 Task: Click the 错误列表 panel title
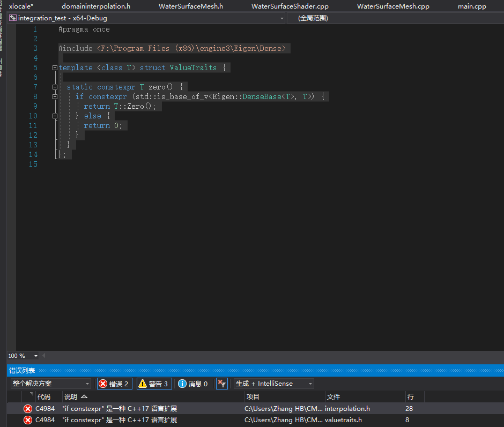pos(22,370)
